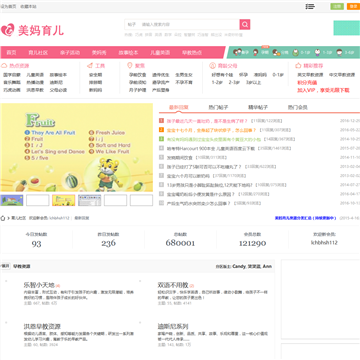Click the location pin icon beside 聚焦
The width and height of the screenshot is (360, 360).
click(130, 66)
